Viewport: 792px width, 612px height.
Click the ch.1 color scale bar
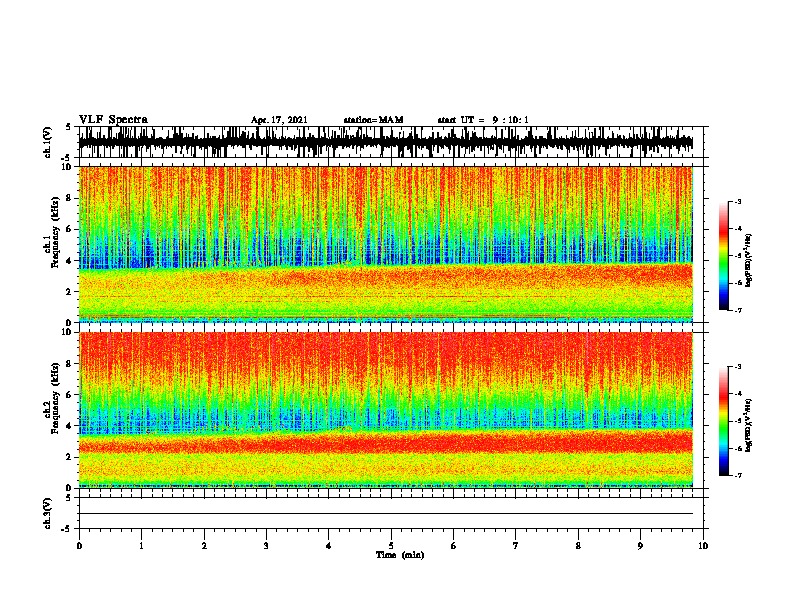(723, 256)
